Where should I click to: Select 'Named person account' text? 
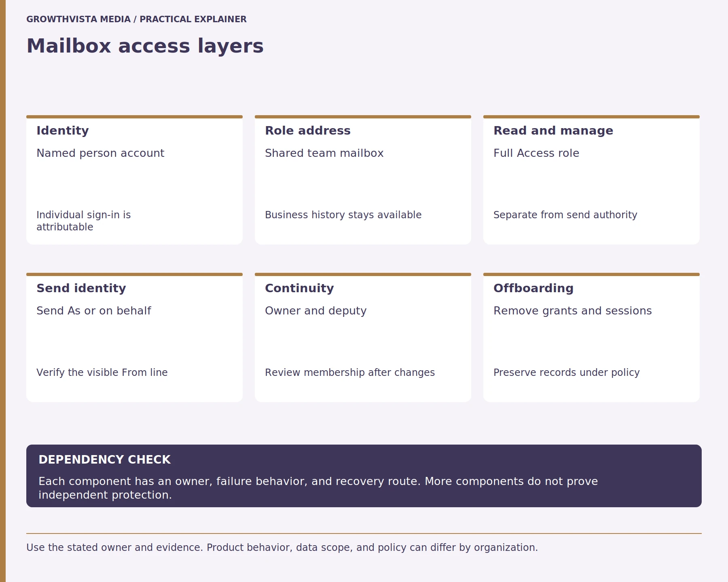[x=100, y=153]
